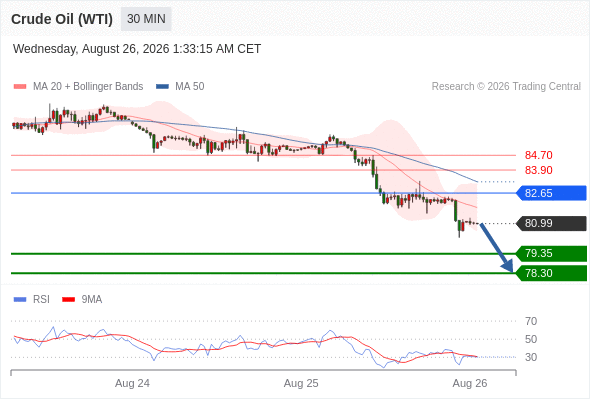Click the Aug 24 date axis label

(132, 383)
